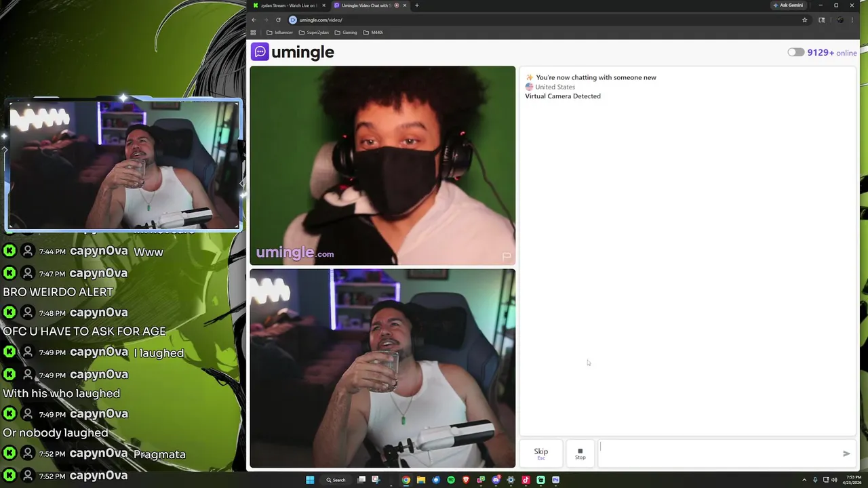The image size is (868, 488).
Task: Click the 'BRO WEIRDO ALERT' chat message
Action: (x=58, y=292)
